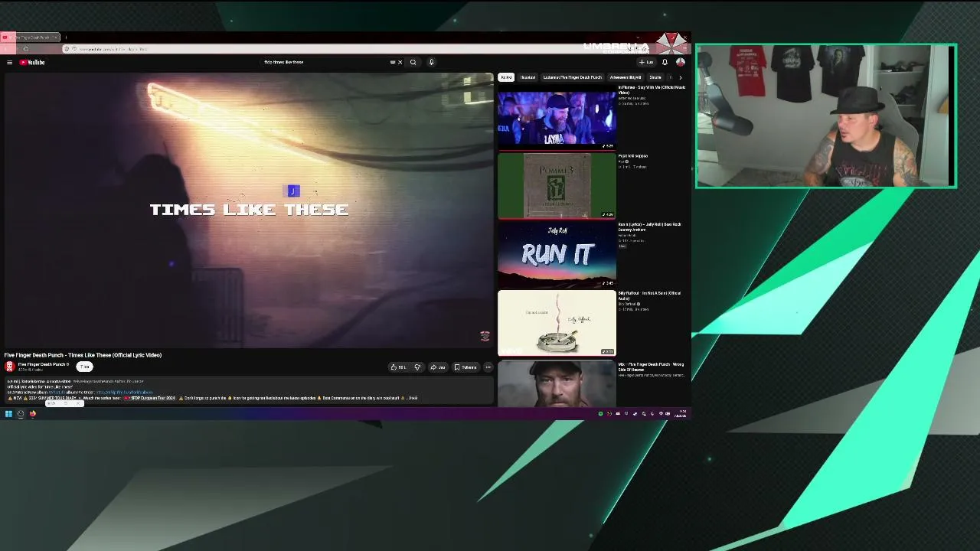This screenshot has width=980, height=551.
Task: Open the second pinned taskbar app
Action: (x=21, y=414)
